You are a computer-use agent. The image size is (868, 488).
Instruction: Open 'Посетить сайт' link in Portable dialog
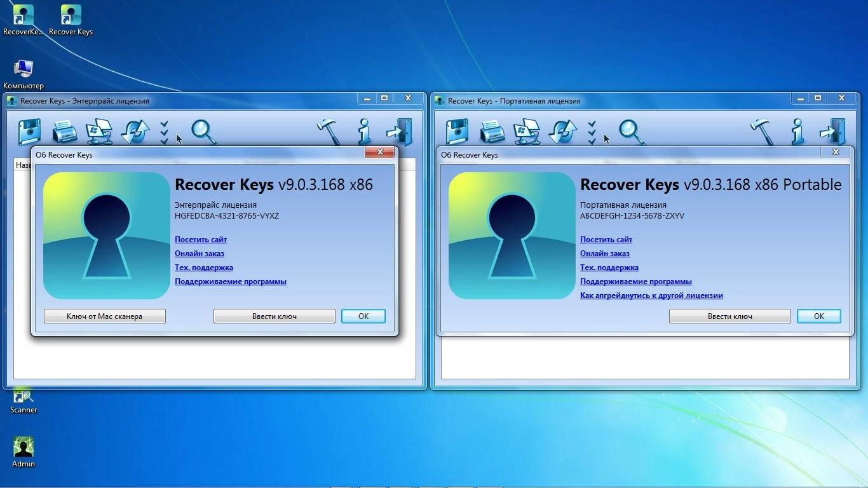click(606, 240)
